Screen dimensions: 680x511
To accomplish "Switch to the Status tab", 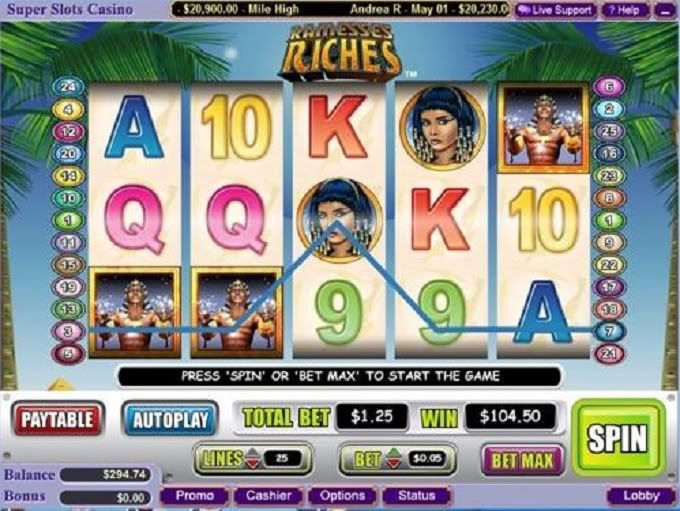I will [416, 496].
